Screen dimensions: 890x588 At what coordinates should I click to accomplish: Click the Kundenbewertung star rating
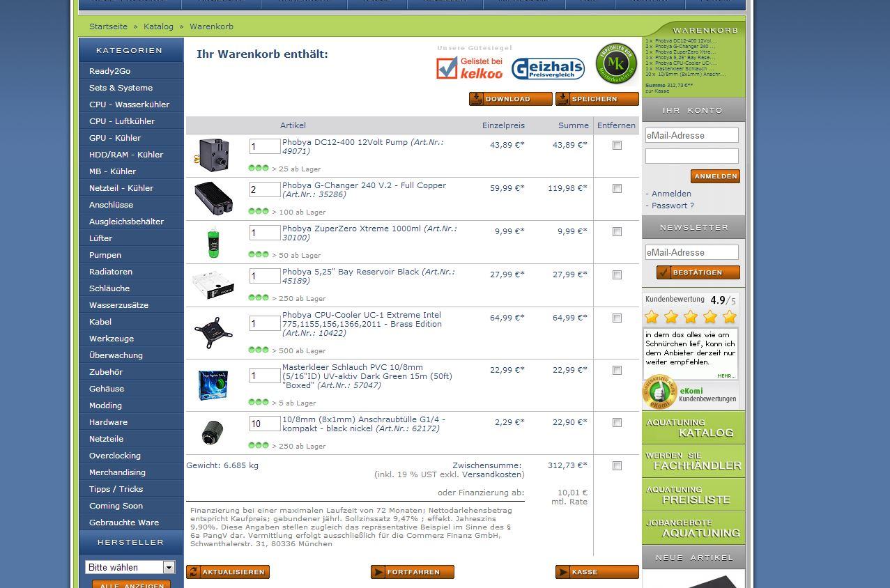(x=691, y=317)
